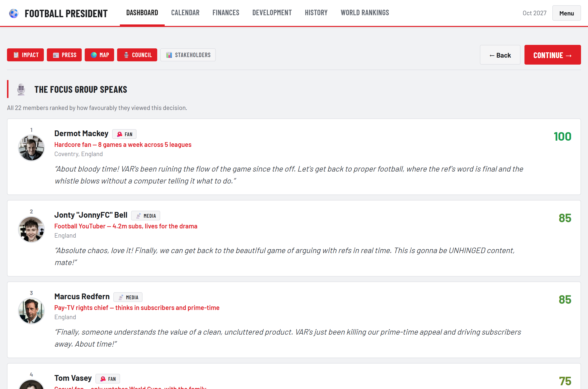The width and height of the screenshot is (588, 389).
Task: Select the Press newspaper icon button
Action: click(64, 55)
